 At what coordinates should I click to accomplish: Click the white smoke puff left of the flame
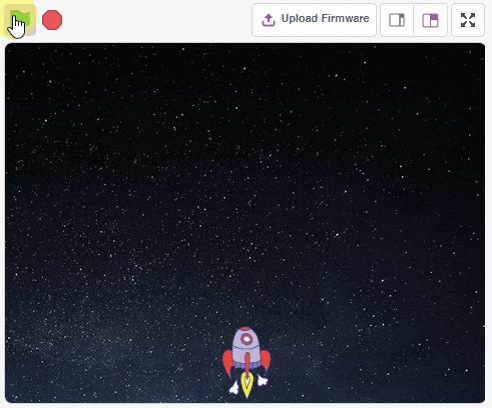234,388
